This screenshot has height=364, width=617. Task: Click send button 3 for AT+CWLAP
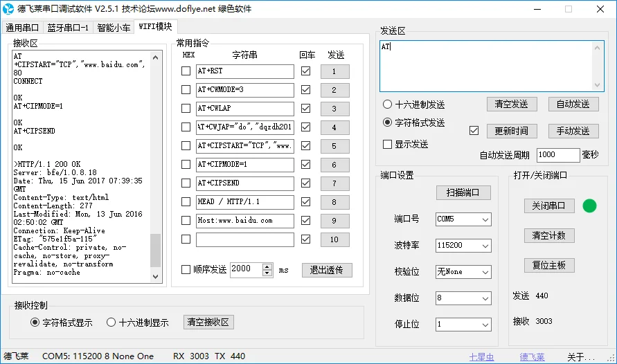[334, 109]
